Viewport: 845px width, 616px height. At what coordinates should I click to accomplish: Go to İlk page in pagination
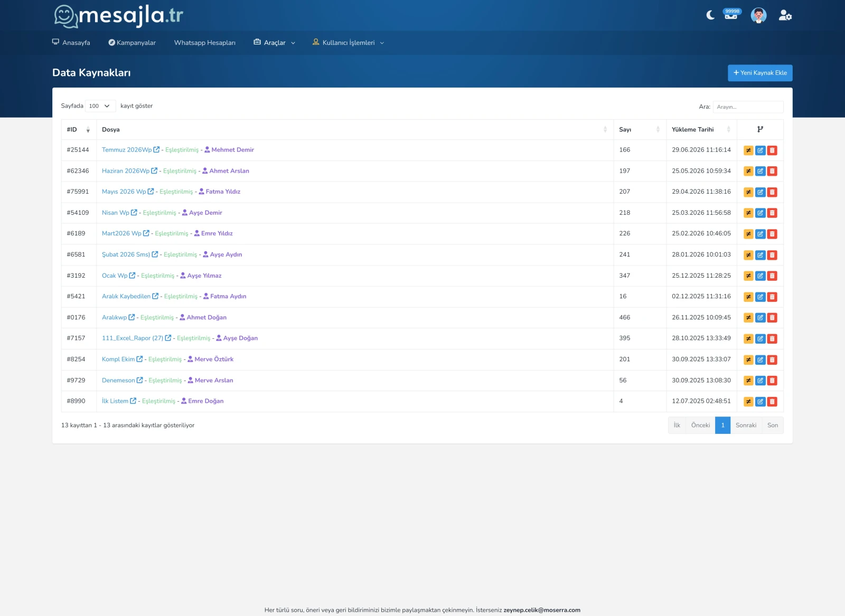click(677, 425)
